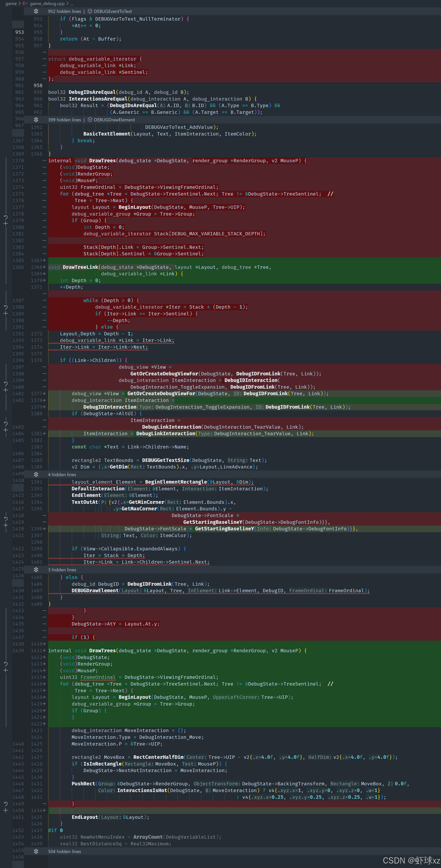Jump to DEBUGDrawElement symbol link

(114, 120)
